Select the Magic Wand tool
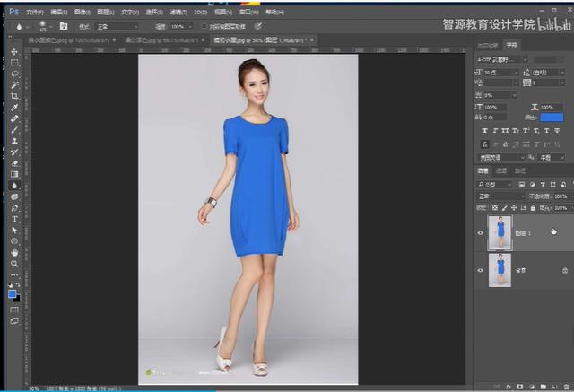This screenshot has width=574, height=392. (14, 85)
